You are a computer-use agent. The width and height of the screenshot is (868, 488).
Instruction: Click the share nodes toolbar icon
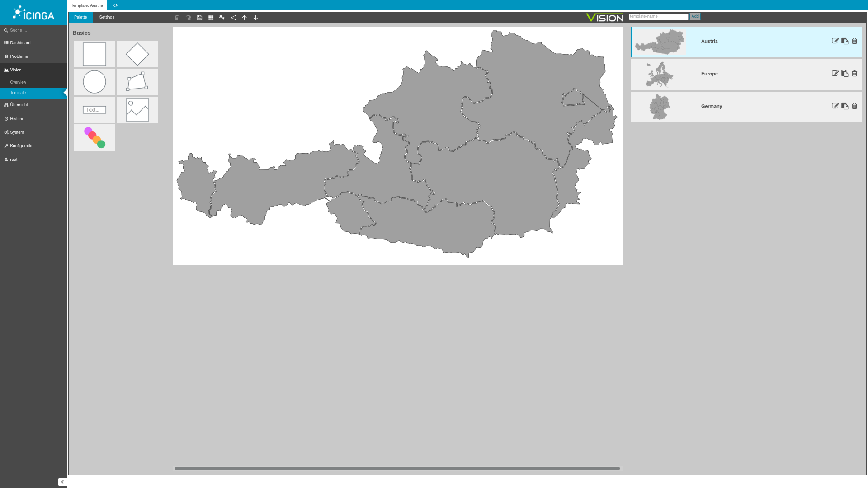pos(233,18)
